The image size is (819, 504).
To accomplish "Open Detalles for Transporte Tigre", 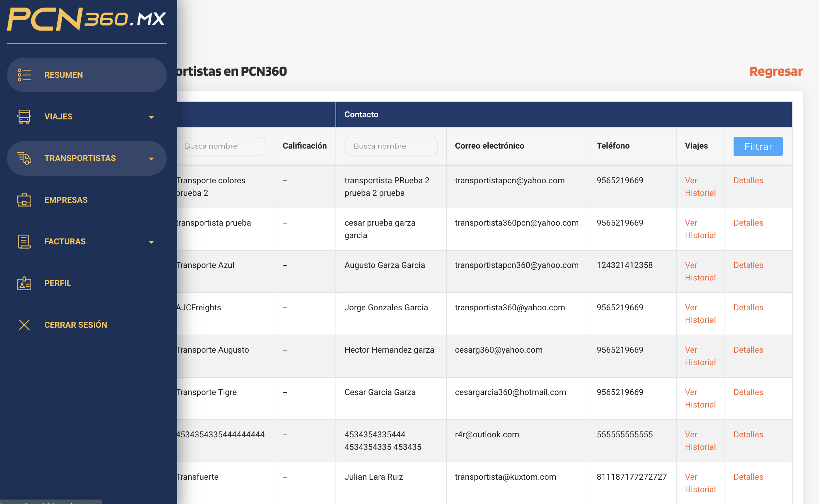I will [748, 392].
